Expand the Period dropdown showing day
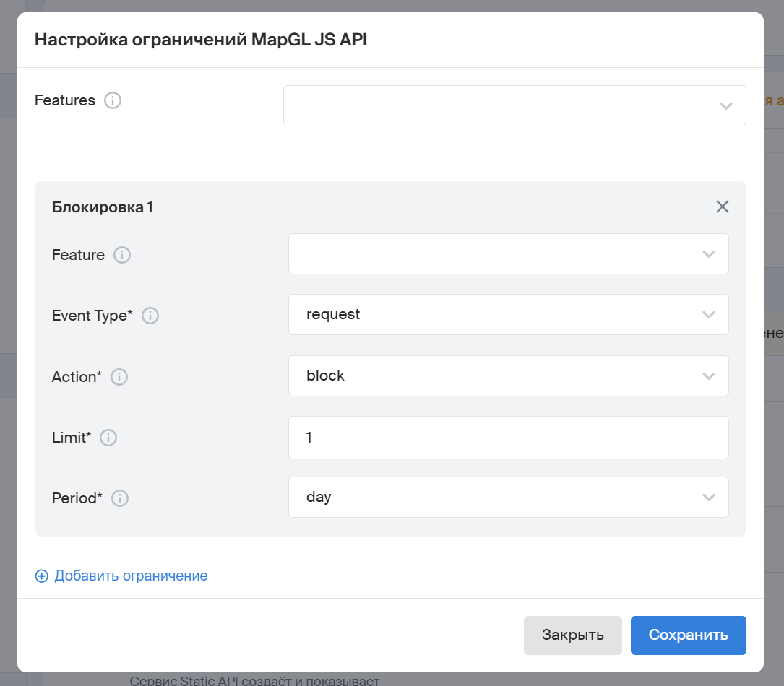784x686 pixels. tap(508, 498)
